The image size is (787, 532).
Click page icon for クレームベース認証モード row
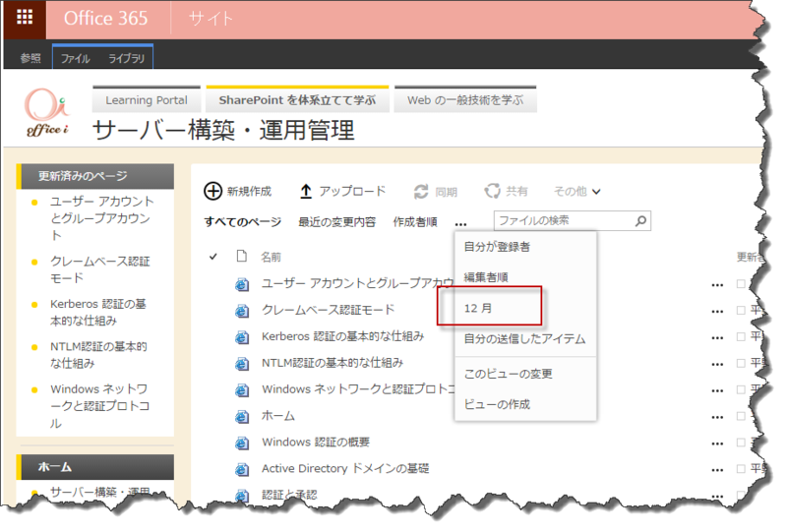tap(242, 311)
